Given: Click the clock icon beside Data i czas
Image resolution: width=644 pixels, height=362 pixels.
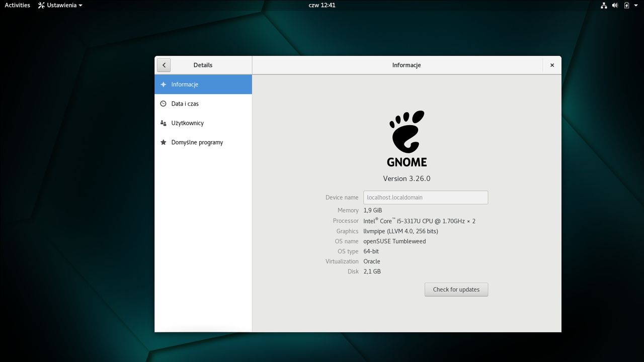Looking at the screenshot, I should coord(163,104).
